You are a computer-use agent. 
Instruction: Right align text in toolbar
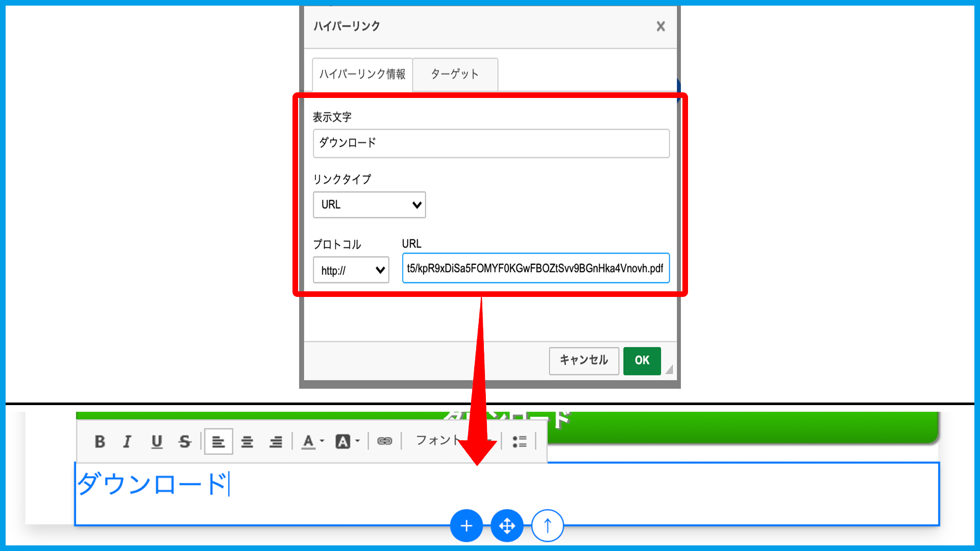tap(276, 441)
